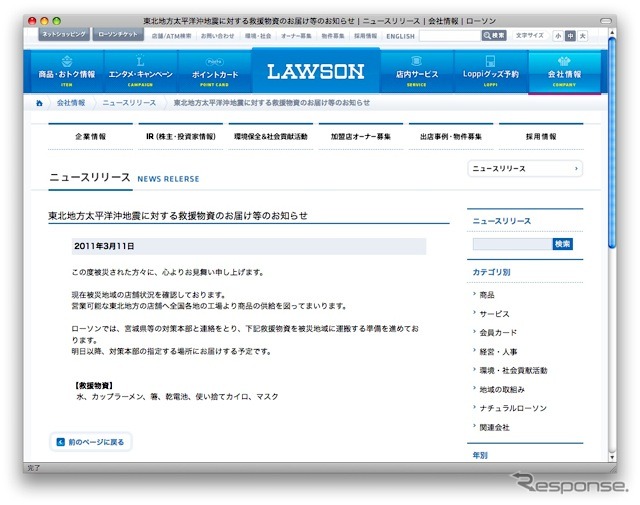Click the scrollbar up arrow
640x505 pixels.
(x=611, y=32)
